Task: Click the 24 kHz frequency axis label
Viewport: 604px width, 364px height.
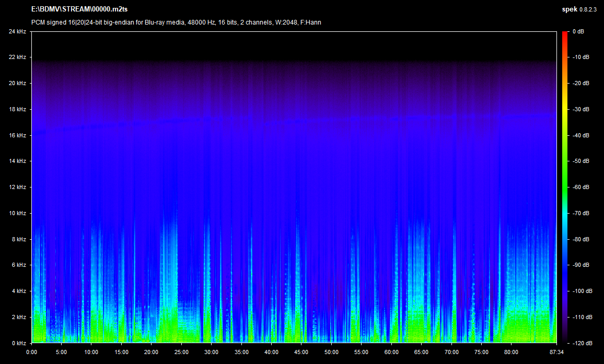Action: (x=17, y=31)
